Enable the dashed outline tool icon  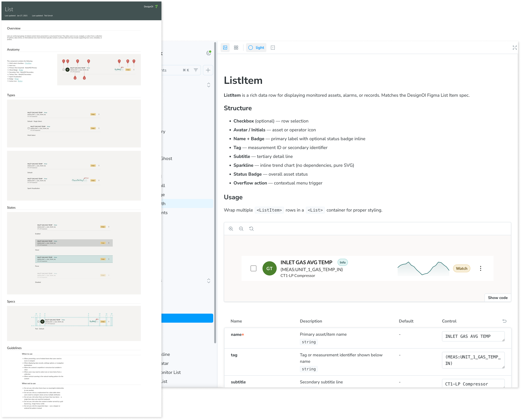(273, 48)
